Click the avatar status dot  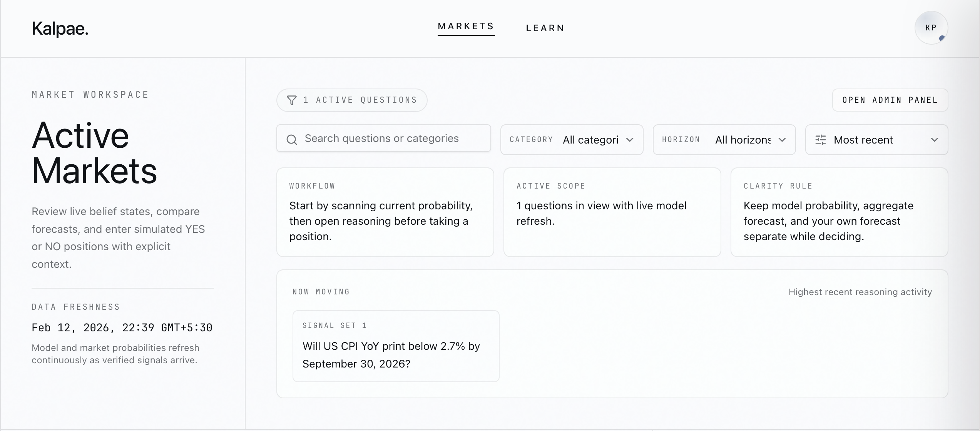(942, 38)
